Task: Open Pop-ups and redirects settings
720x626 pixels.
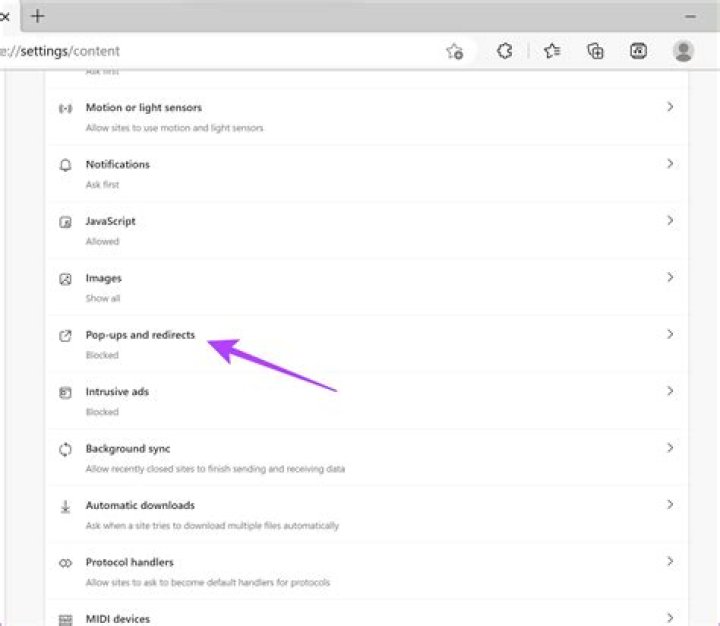Action: click(140, 335)
